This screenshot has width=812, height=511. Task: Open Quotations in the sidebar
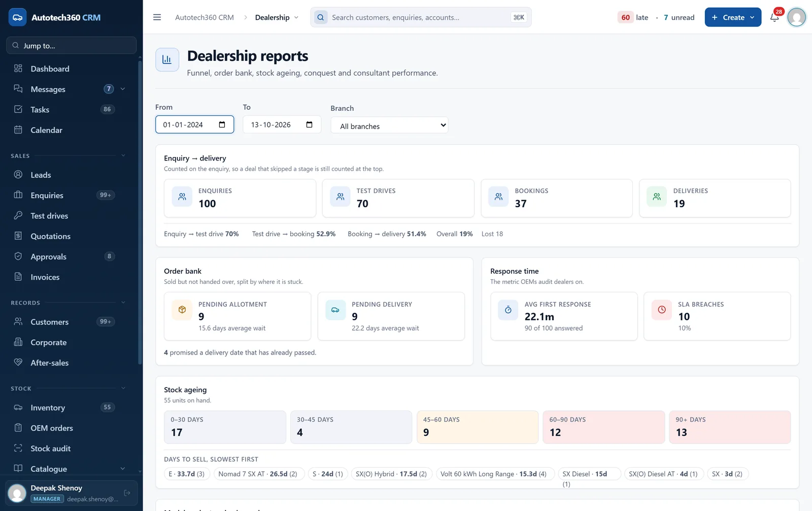pos(71,236)
